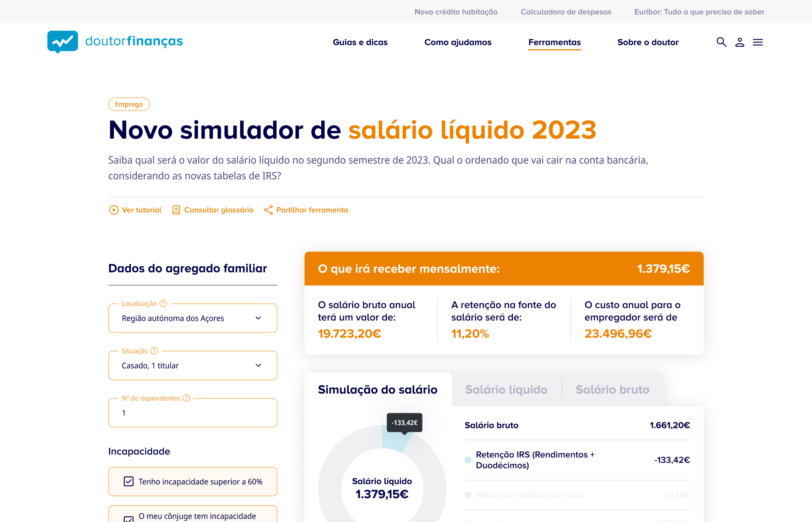Open the Guias e dicas menu

tap(360, 42)
